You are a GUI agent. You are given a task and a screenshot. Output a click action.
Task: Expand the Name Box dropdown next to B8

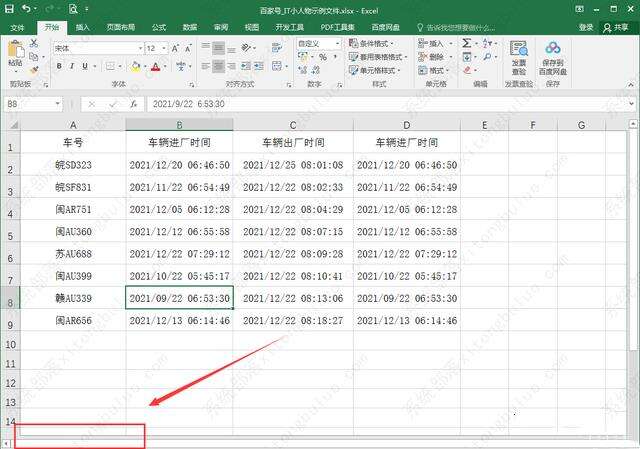[58, 104]
